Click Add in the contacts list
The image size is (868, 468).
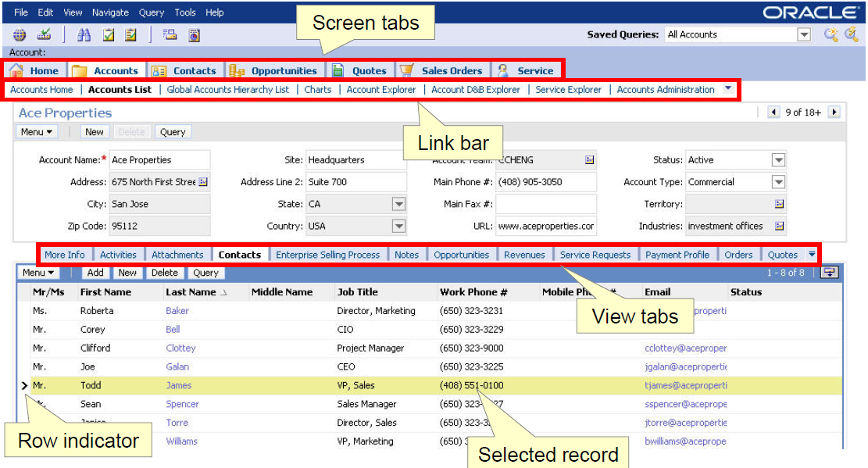pos(95,273)
